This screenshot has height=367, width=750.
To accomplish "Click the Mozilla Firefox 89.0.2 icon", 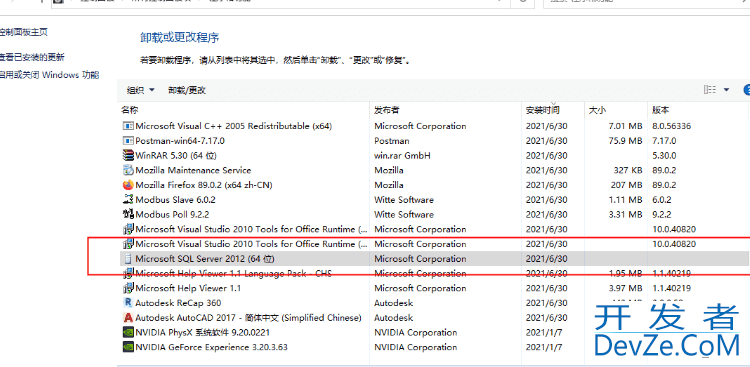I will coord(128,185).
